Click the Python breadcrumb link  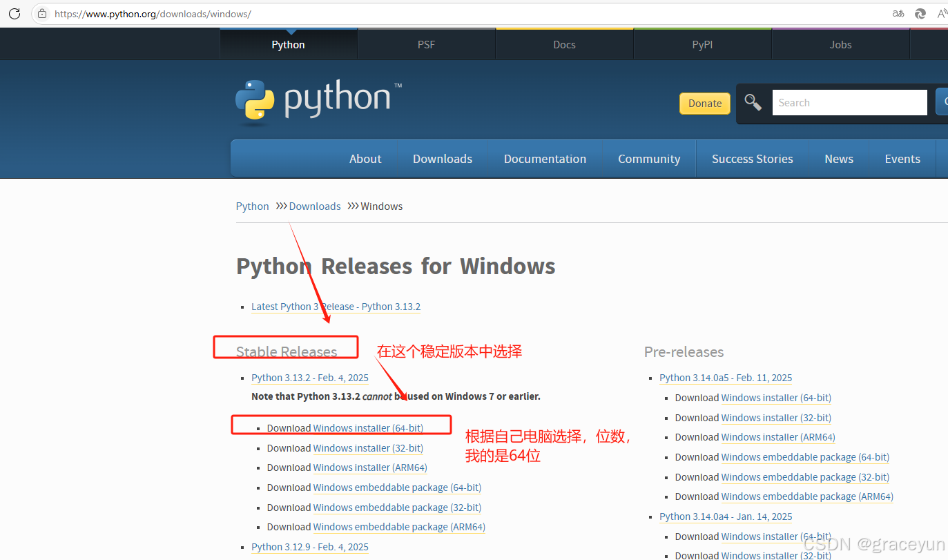[253, 206]
